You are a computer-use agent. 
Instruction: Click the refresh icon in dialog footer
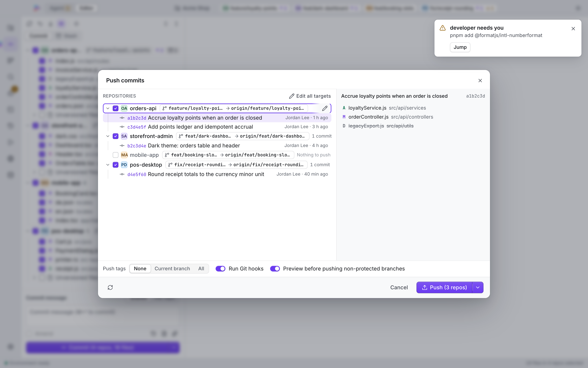(x=110, y=287)
